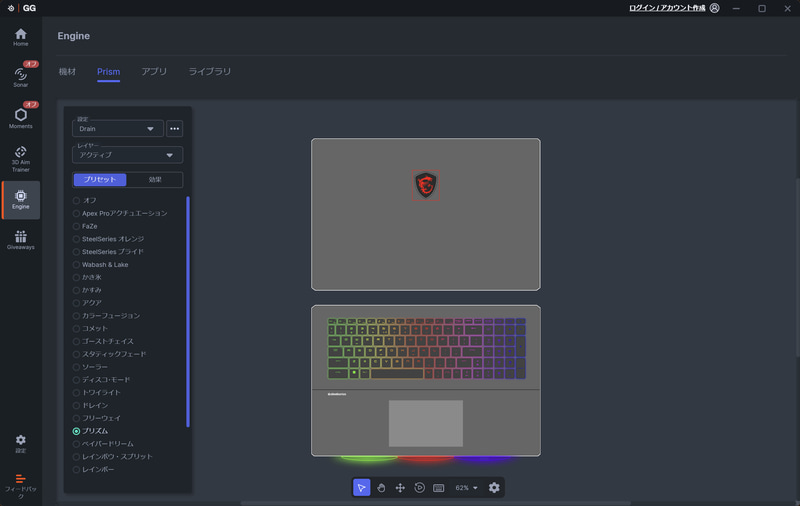Click the laptop touchpad area
Viewport: 800px width, 506px height.
tap(426, 423)
